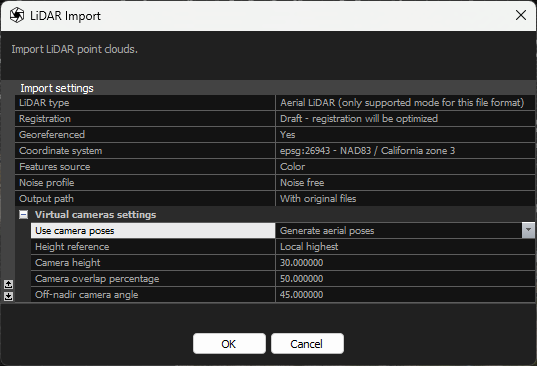Edit the Camera overlap percentage value

click(405, 279)
